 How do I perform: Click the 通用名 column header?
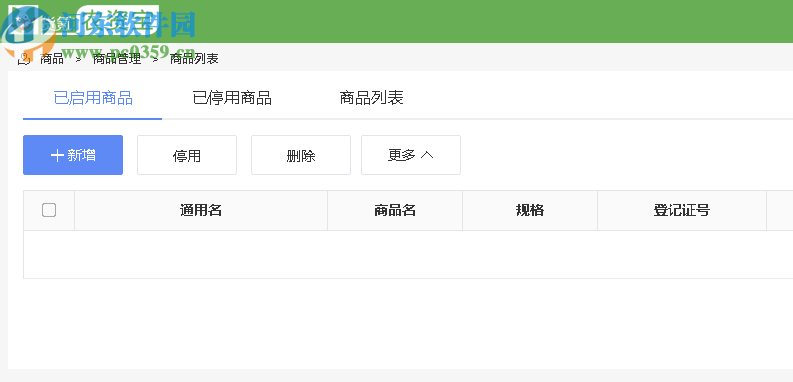click(201, 210)
